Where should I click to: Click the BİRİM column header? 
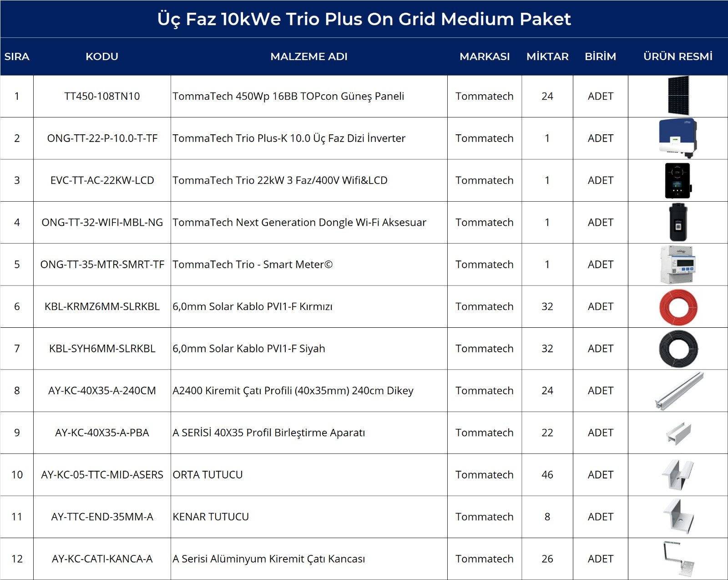click(600, 56)
